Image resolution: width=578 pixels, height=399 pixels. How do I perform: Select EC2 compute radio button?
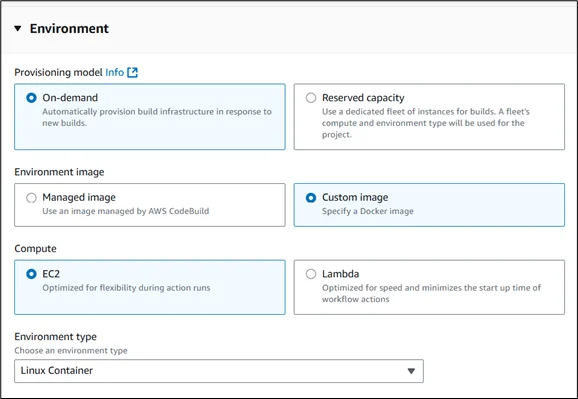coord(31,274)
